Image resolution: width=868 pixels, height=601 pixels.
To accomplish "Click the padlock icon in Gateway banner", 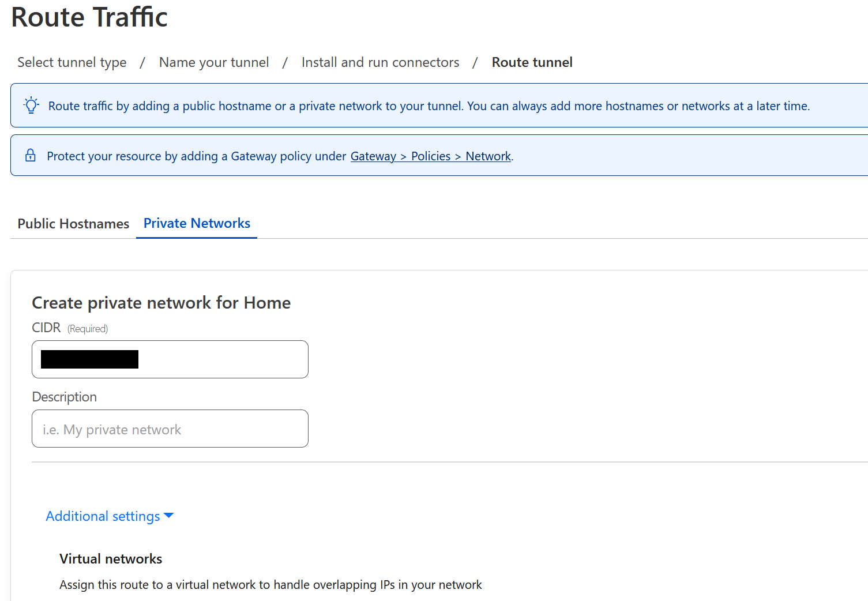I will (31, 155).
